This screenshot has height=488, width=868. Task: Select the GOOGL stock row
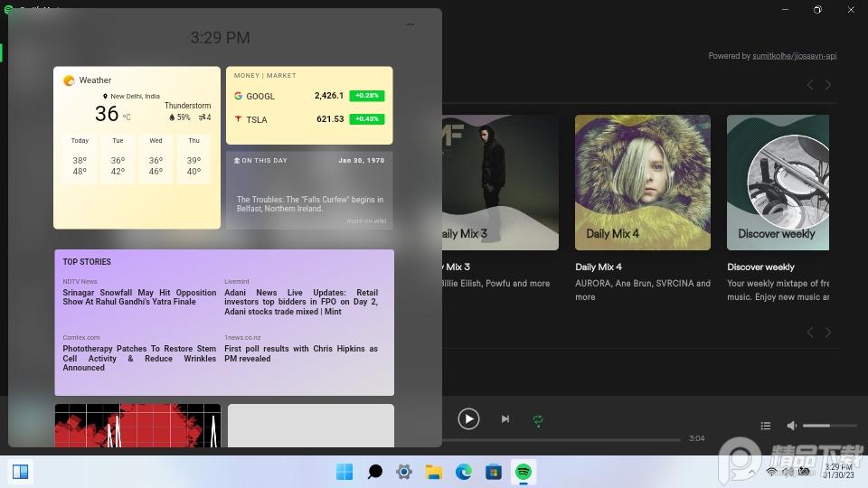(309, 96)
